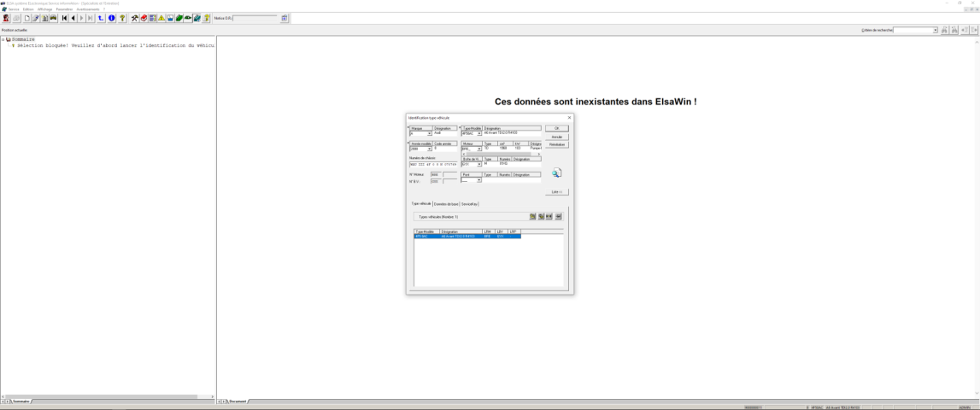
Task: Jump to first page with skip-back arrow
Action: [x=64, y=18]
